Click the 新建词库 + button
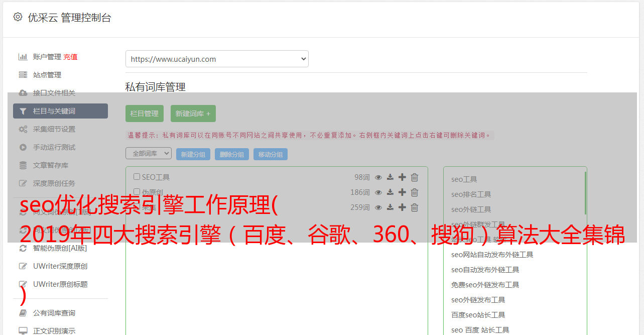 click(x=193, y=114)
